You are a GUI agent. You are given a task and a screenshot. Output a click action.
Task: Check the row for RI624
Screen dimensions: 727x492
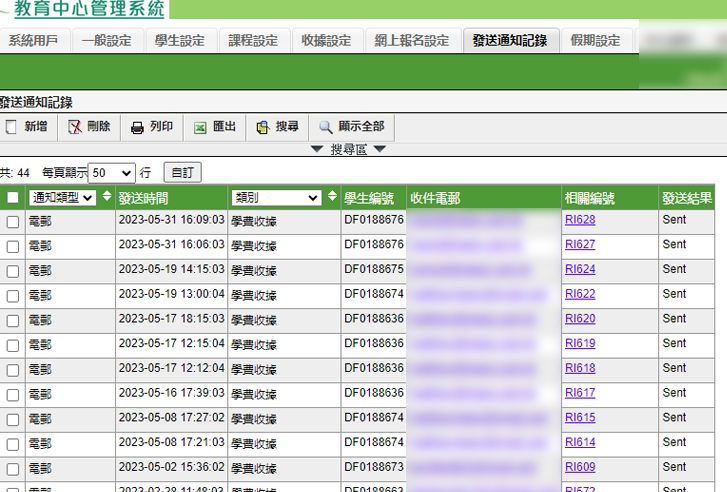(13, 271)
